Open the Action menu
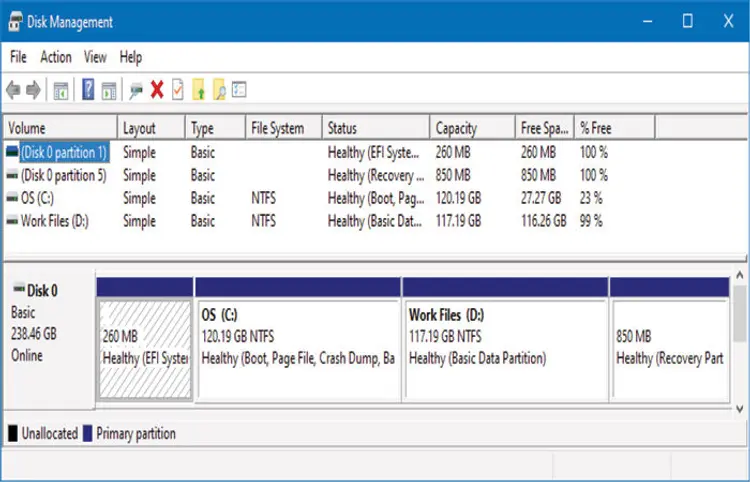This screenshot has height=482, width=750. coord(55,57)
